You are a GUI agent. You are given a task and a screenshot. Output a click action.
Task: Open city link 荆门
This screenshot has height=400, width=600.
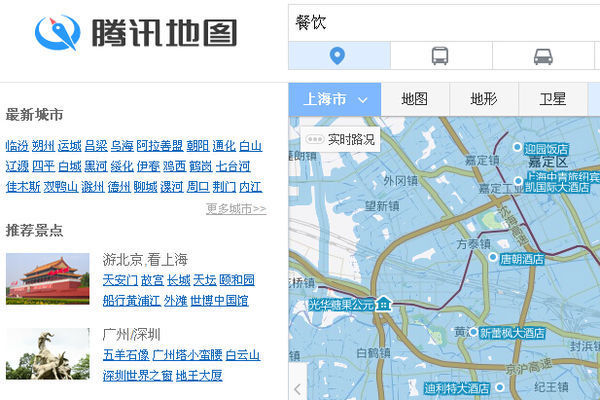[x=224, y=187]
